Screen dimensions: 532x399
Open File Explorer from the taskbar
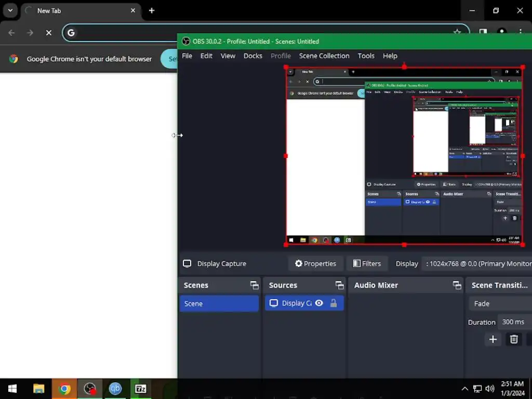point(38,389)
